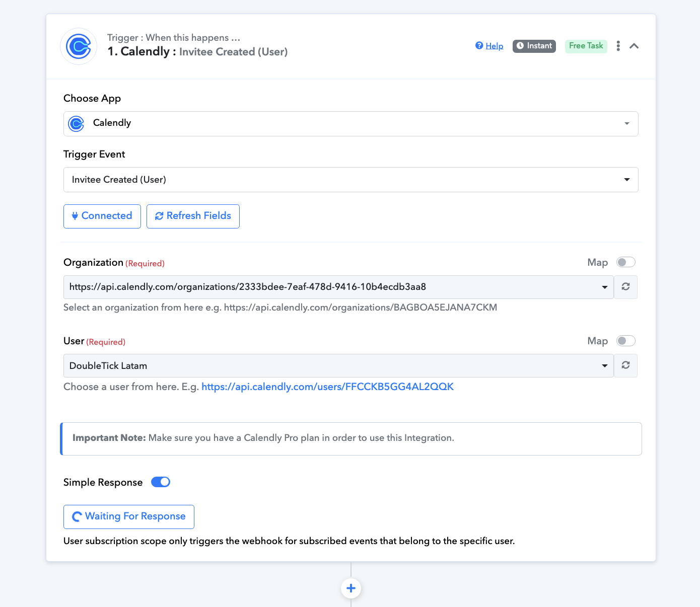Turn off the Simple Response toggle
Screen dimensions: 700x607
(161, 482)
